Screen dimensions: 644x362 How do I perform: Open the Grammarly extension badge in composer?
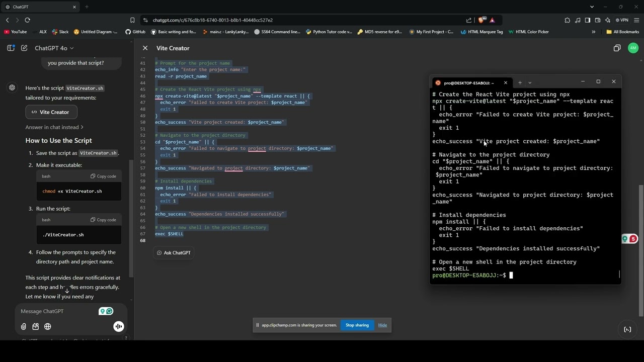[x=106, y=311]
